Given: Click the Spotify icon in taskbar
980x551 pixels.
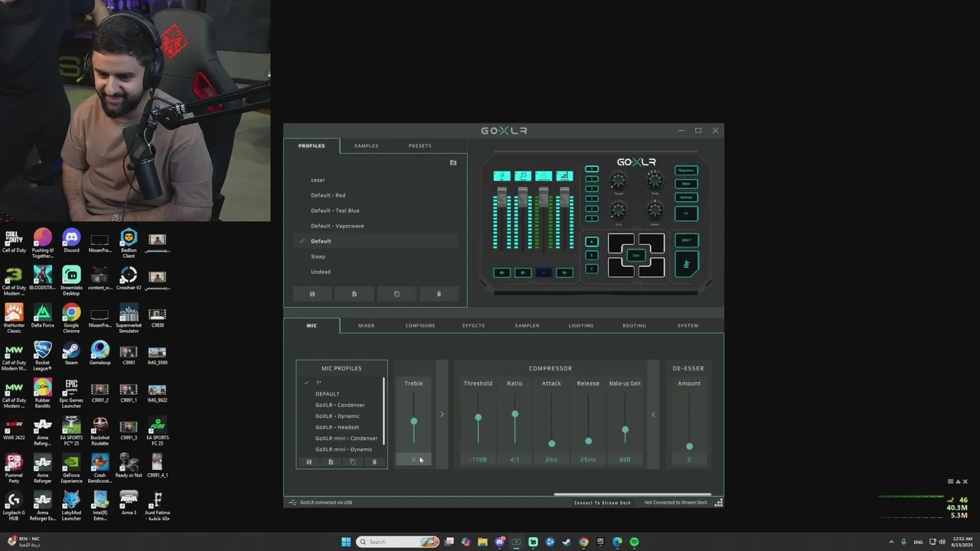Looking at the screenshot, I should 634,542.
